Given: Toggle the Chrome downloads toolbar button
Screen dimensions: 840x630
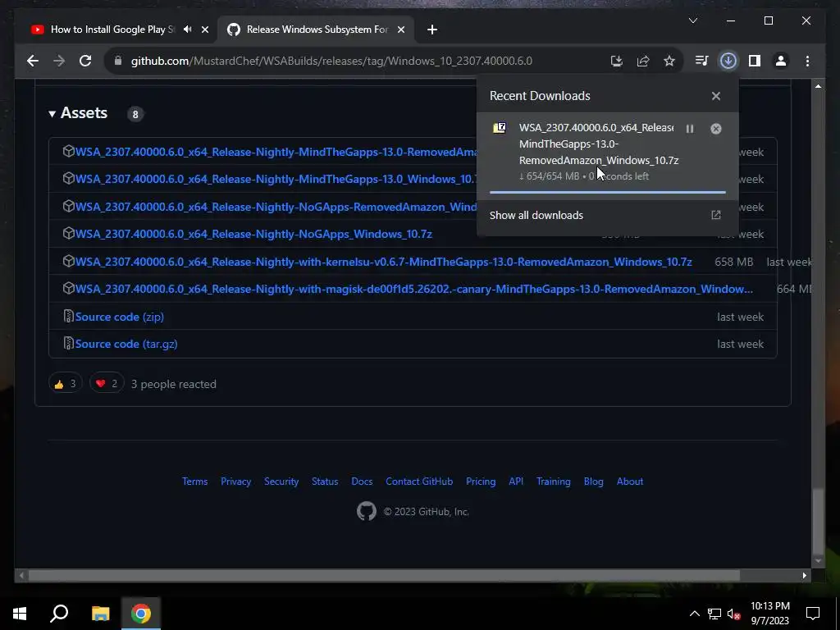Looking at the screenshot, I should click(x=728, y=61).
